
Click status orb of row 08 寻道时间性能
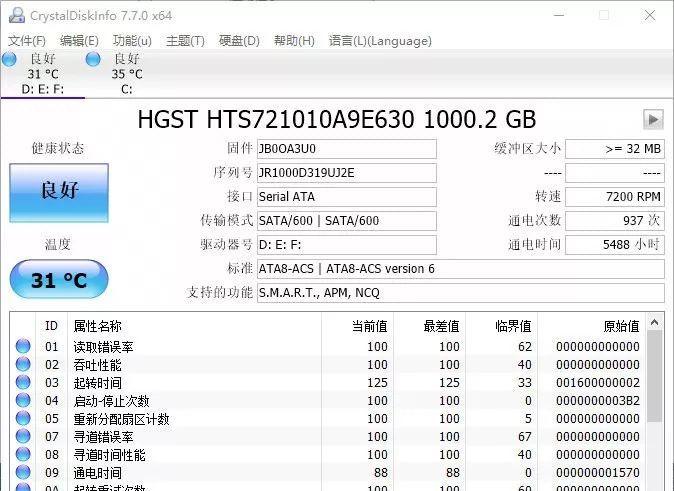tap(23, 454)
